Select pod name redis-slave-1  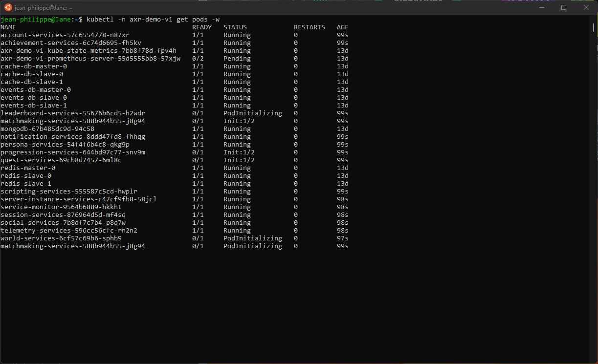26,184
